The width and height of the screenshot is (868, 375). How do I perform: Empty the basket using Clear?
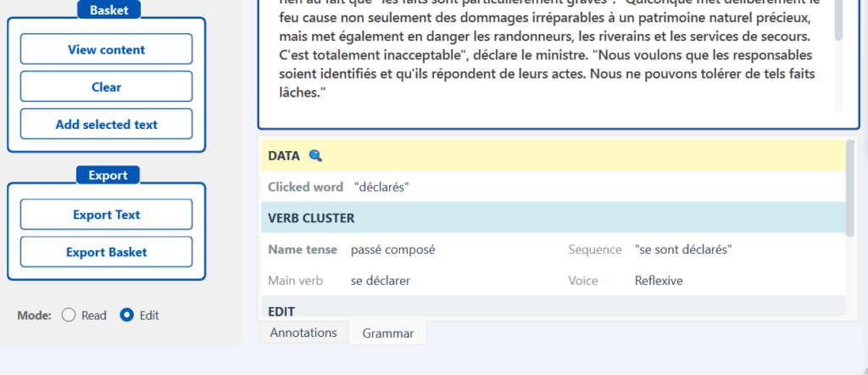(x=106, y=87)
